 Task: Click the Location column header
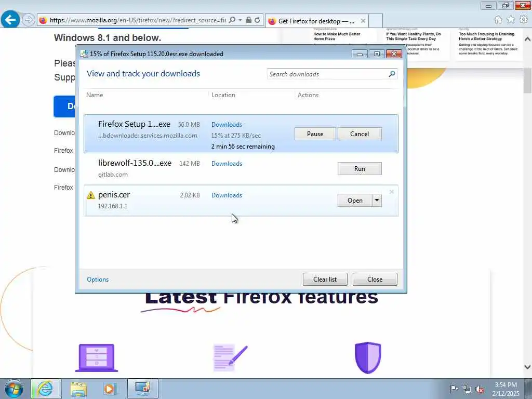[223, 95]
